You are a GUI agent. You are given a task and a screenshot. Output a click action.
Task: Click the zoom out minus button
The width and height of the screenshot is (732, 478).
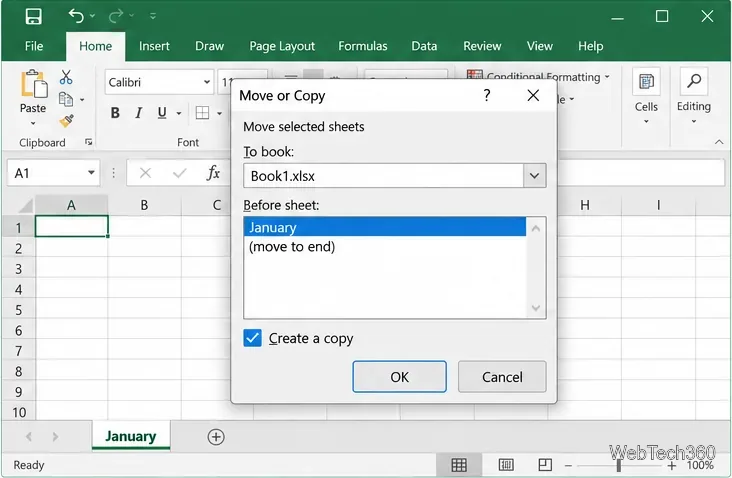point(568,465)
